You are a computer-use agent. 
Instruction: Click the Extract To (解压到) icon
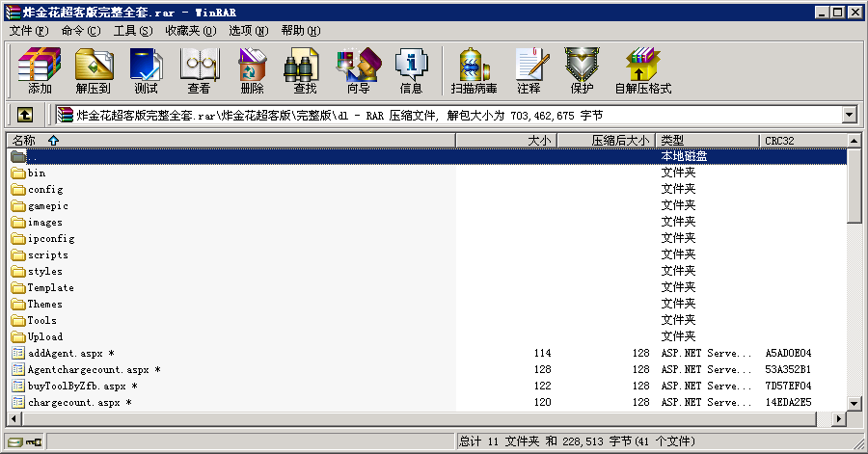point(94,70)
